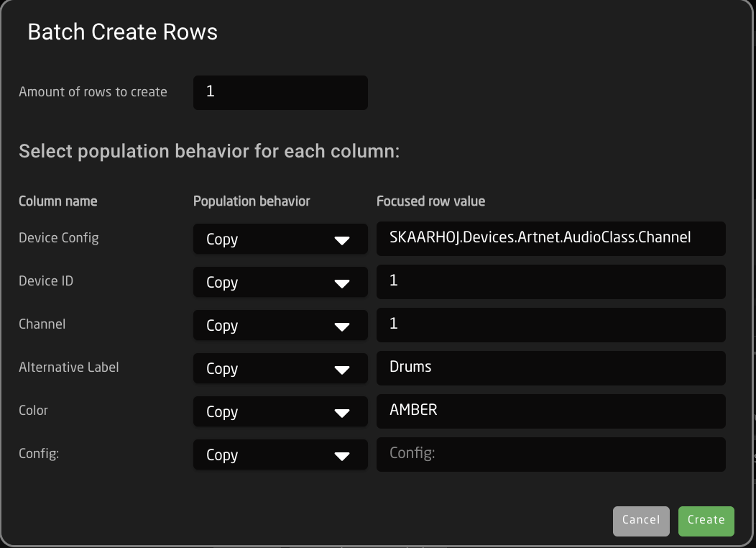This screenshot has width=756, height=548.
Task: Open the Device Config population behavior dropdown
Action: 280,239
